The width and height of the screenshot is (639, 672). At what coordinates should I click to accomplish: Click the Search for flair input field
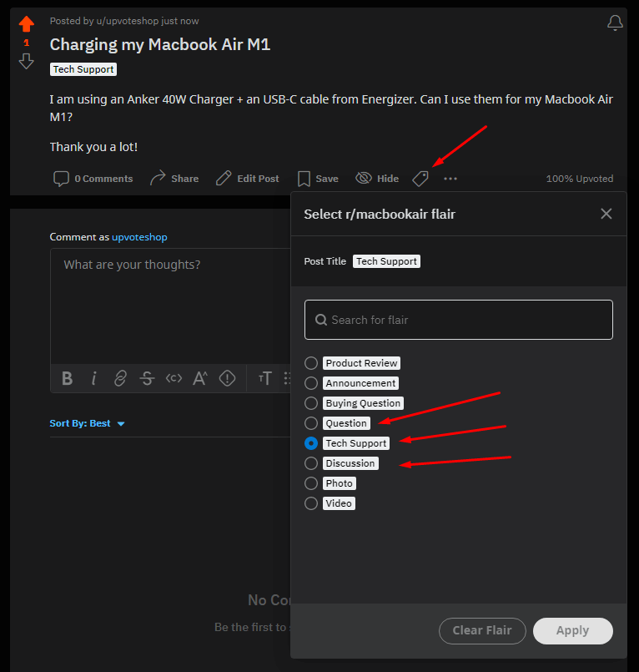coord(458,319)
